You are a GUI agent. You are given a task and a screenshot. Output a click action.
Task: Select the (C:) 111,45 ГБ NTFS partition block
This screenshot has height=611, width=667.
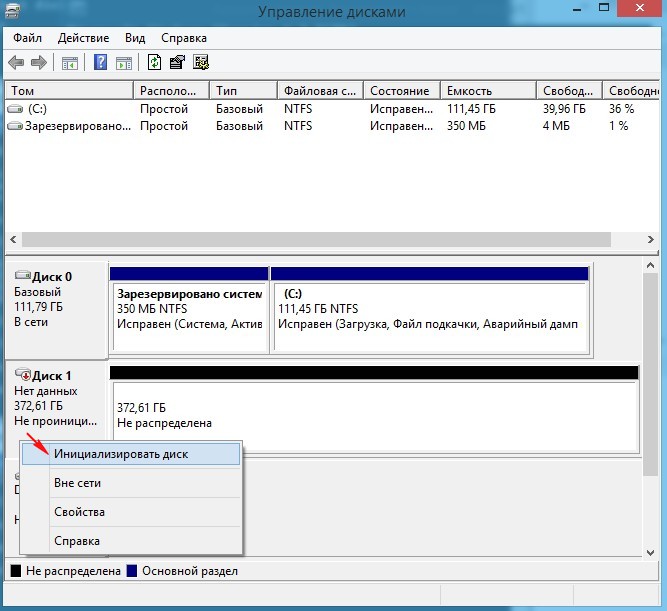click(x=430, y=310)
